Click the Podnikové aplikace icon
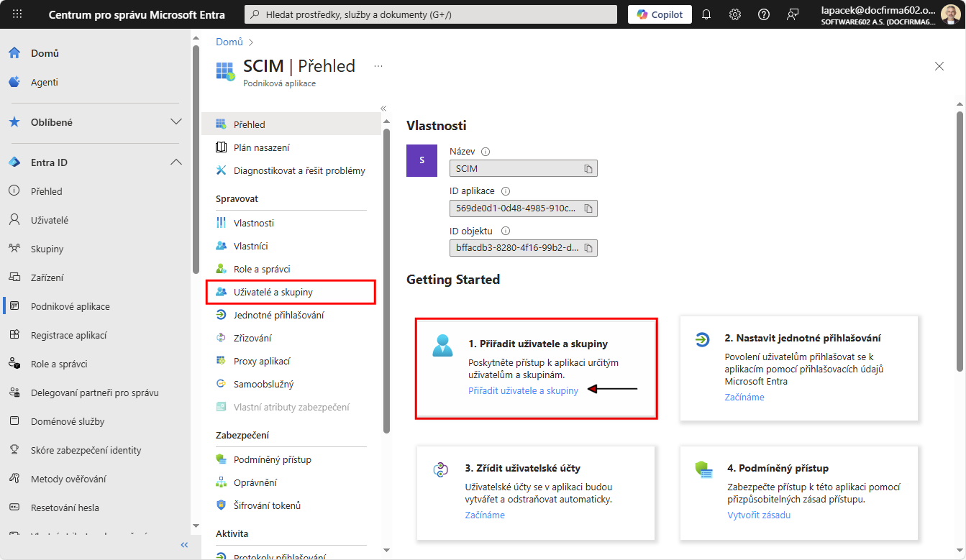The image size is (966, 560). coord(14,306)
